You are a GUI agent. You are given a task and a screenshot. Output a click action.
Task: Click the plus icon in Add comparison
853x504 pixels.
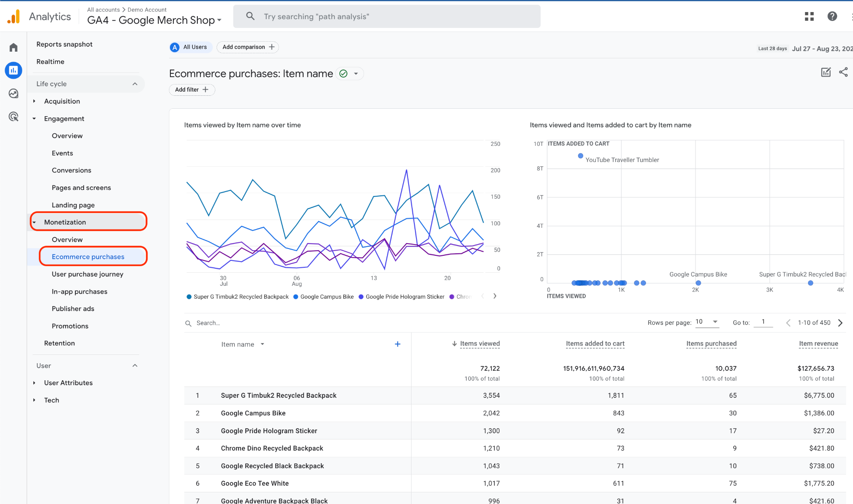click(272, 47)
